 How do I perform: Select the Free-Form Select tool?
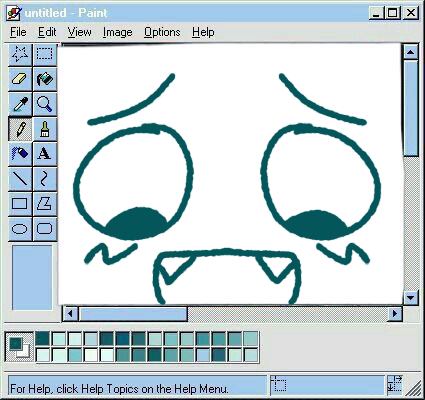click(20, 54)
